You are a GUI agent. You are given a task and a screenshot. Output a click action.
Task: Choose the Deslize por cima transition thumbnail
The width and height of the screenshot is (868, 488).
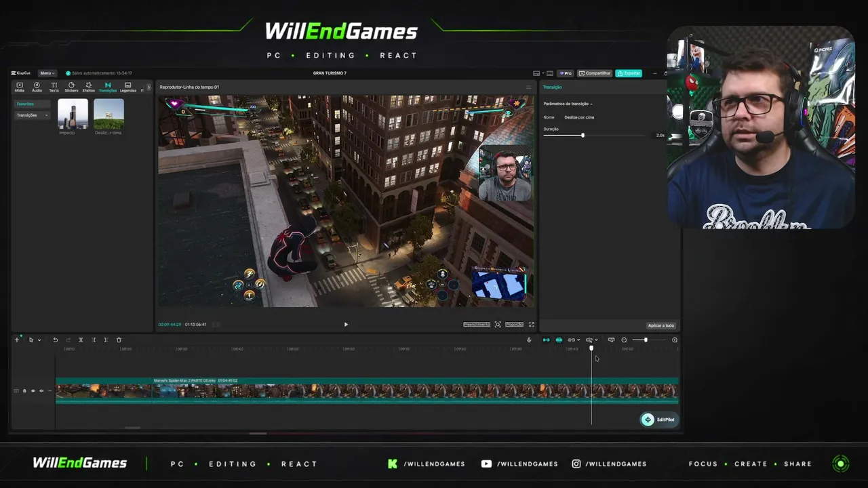pos(108,114)
